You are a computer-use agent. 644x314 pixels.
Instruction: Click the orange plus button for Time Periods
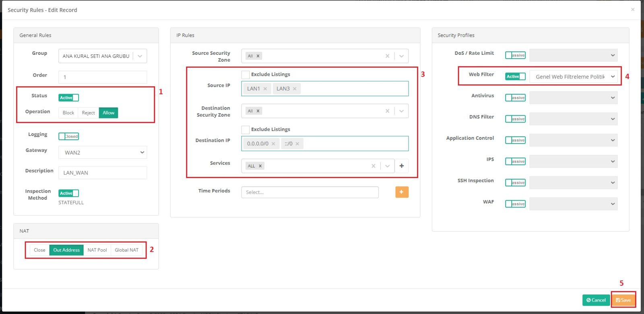[402, 192]
